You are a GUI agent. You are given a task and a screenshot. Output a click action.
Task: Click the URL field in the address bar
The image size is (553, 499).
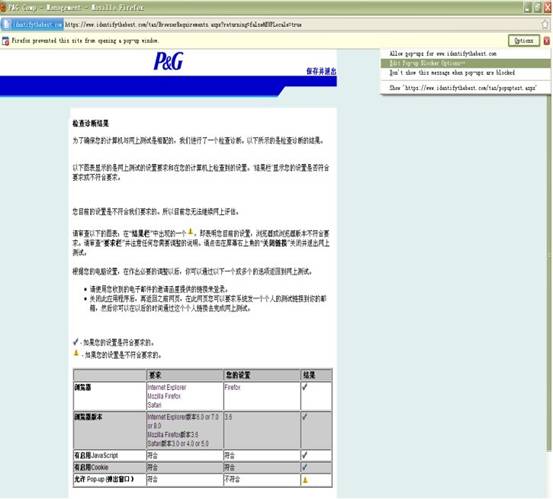tap(302, 25)
